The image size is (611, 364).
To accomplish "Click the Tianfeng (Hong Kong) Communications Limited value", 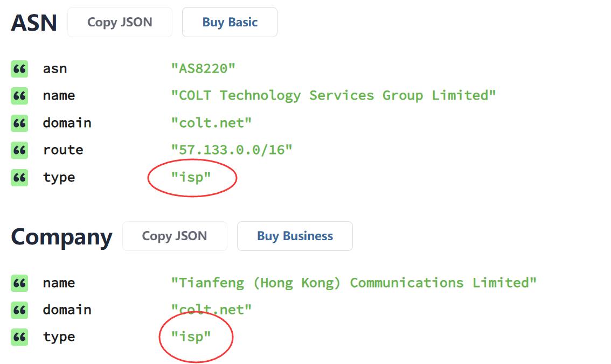I will tap(353, 283).
